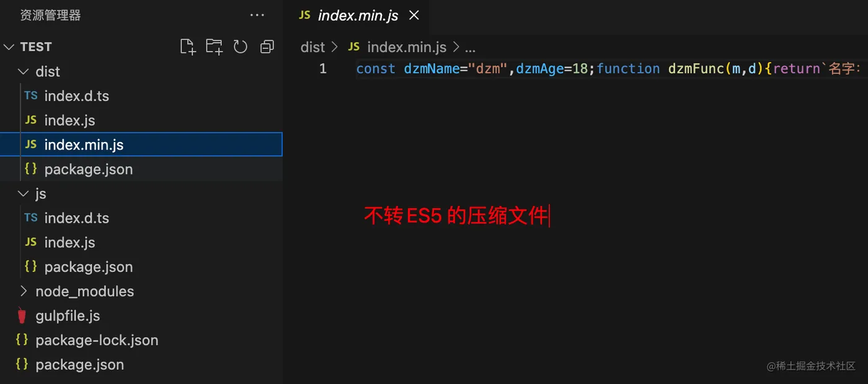This screenshot has height=384, width=868.
Task: Open index.d.ts in the js folder
Action: [x=76, y=218]
